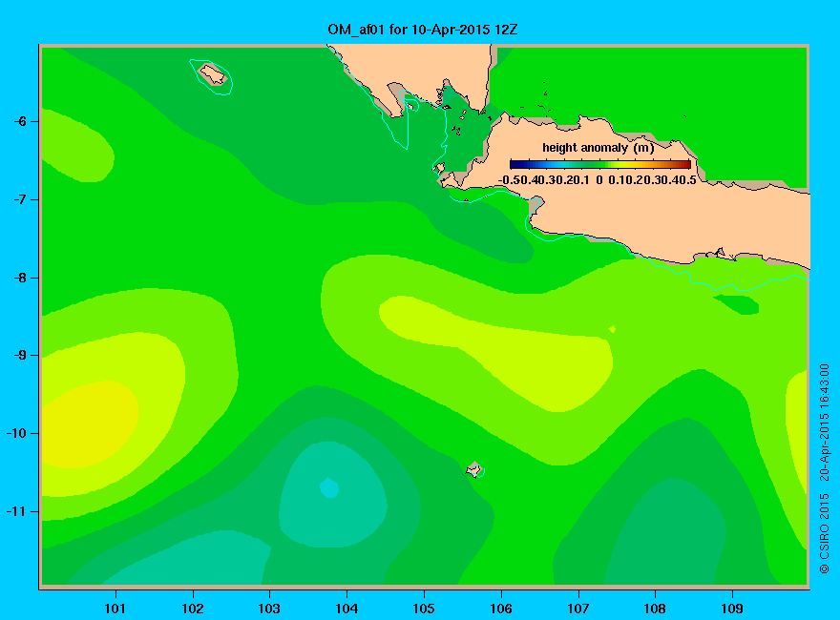Click longitude label '107' on the x-axis
This screenshot has width=840, height=620.
click(x=578, y=609)
